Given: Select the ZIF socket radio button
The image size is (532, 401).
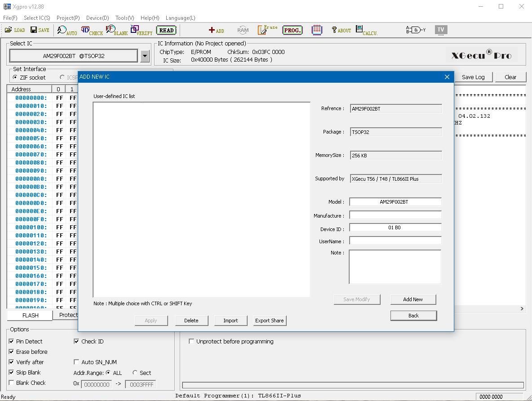Looking at the screenshot, I should click(x=15, y=77).
